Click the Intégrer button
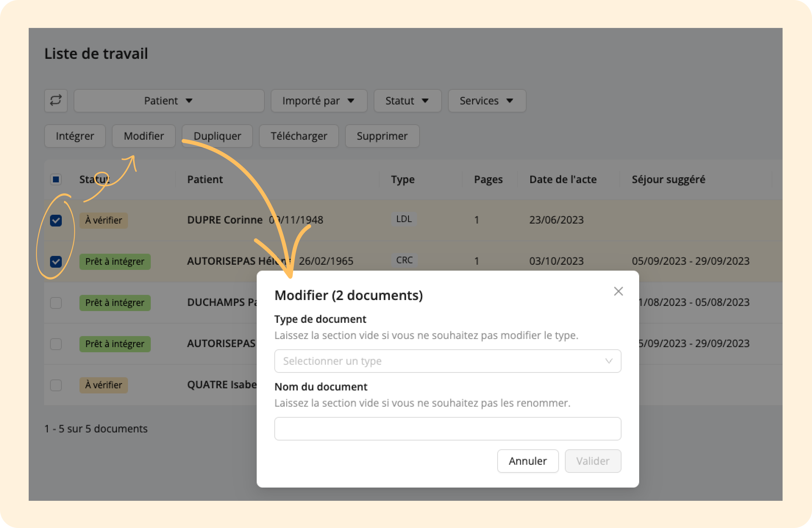Viewport: 812px width, 528px height. [75, 136]
